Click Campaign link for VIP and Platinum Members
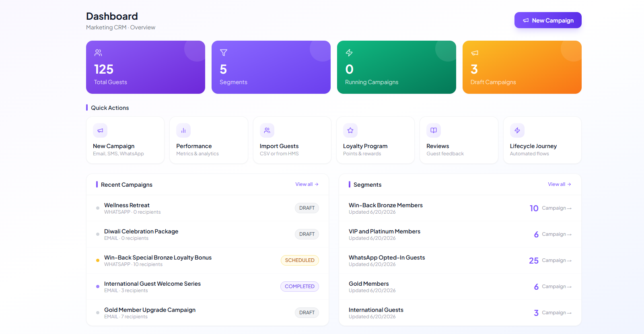Image resolution: width=644 pixels, height=334 pixels. (x=557, y=234)
